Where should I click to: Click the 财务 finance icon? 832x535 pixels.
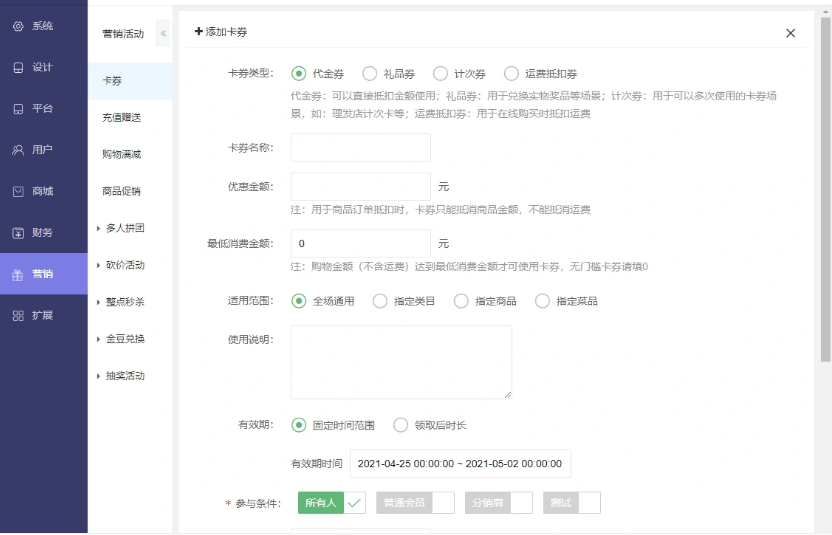[17, 233]
